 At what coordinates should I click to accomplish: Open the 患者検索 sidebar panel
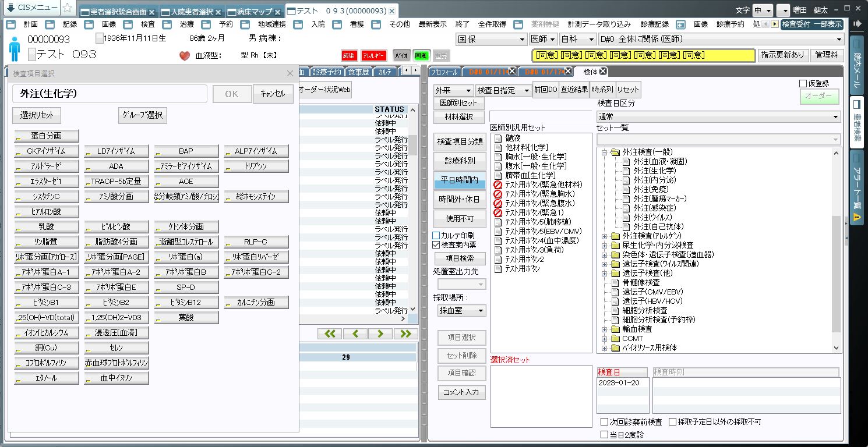tap(856, 121)
